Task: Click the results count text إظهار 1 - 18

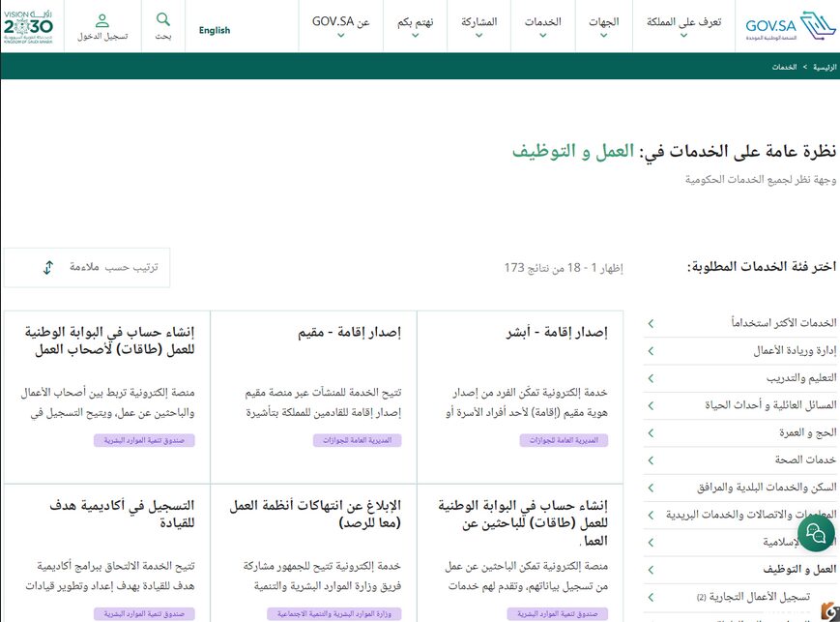Action: tap(564, 268)
